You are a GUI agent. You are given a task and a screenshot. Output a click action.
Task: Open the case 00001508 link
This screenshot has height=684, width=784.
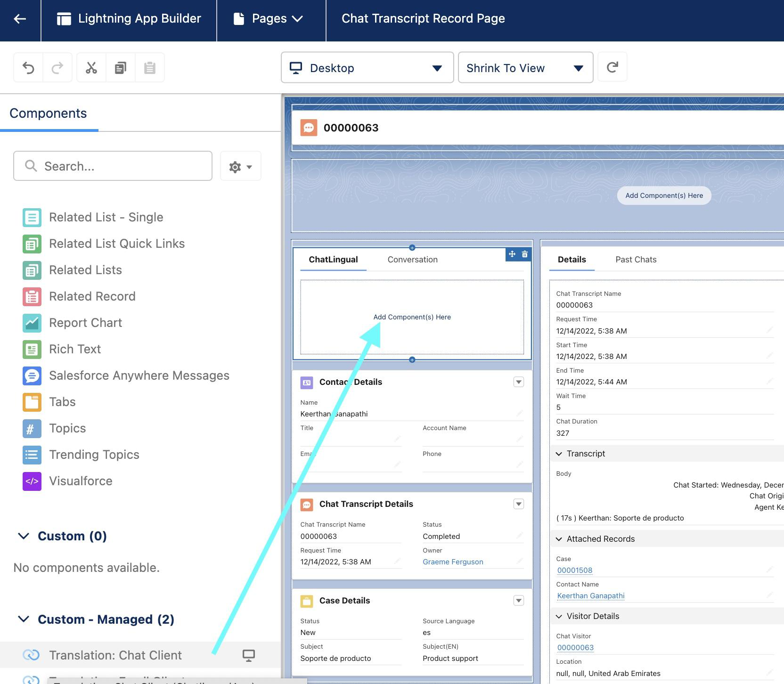click(575, 570)
